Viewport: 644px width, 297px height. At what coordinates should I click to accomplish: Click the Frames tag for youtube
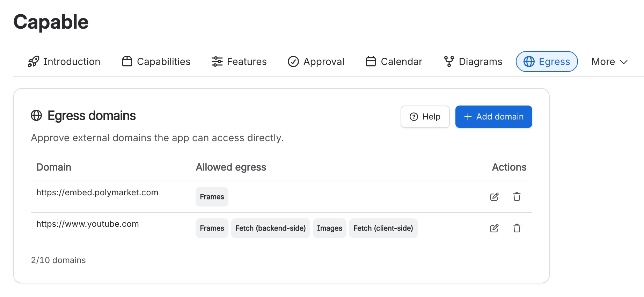212,228
